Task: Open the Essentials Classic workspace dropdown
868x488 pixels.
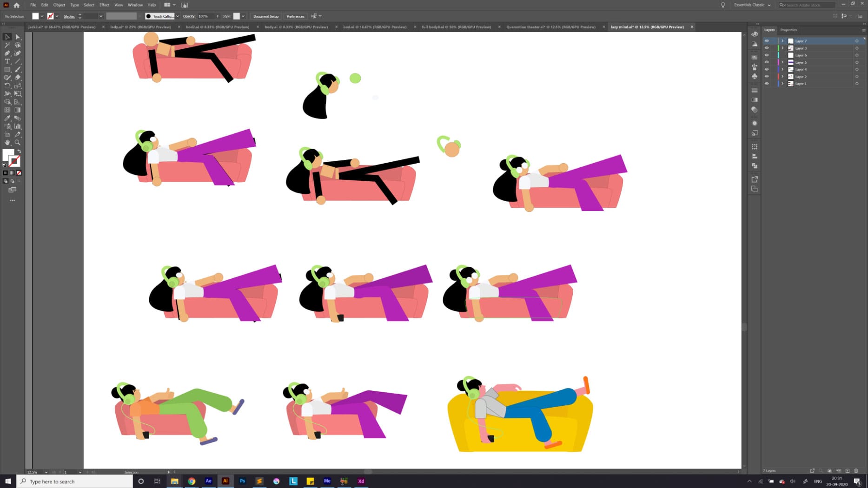Action: [x=752, y=5]
